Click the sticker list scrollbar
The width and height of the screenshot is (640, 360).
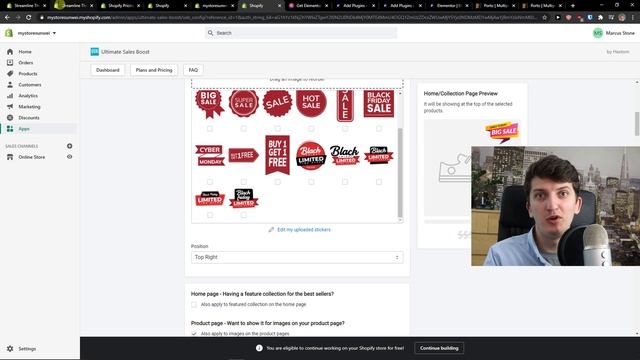click(400, 173)
